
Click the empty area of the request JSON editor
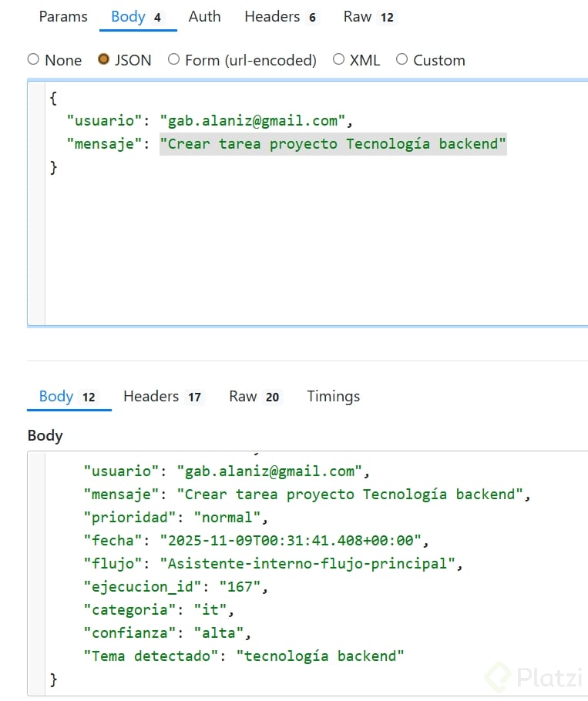(308, 247)
